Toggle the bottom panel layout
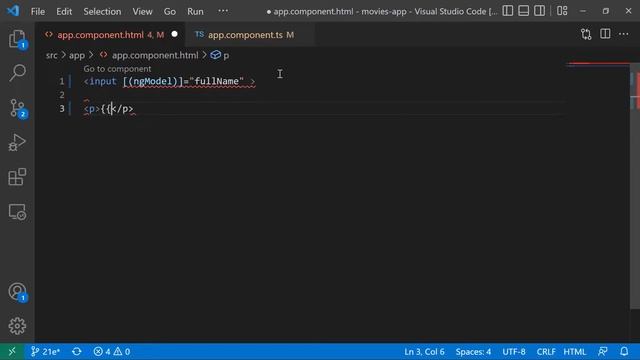Screen dimensions: 640x360 (523, 11)
